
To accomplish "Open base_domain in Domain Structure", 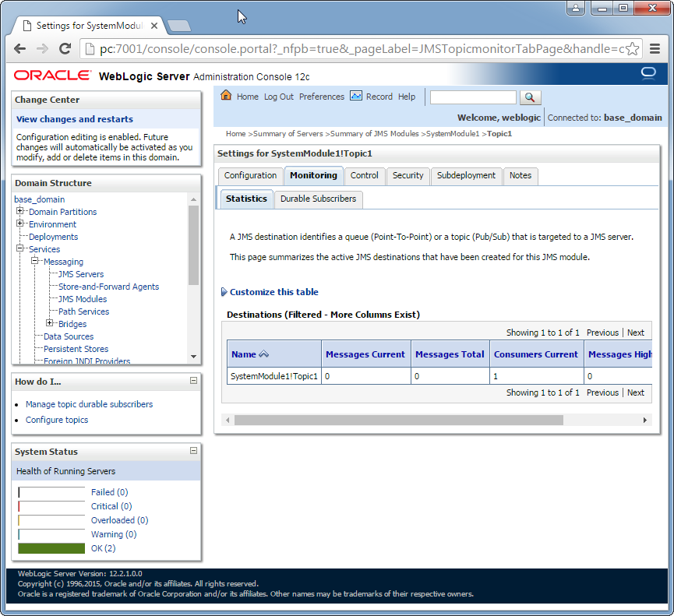I will click(40, 199).
